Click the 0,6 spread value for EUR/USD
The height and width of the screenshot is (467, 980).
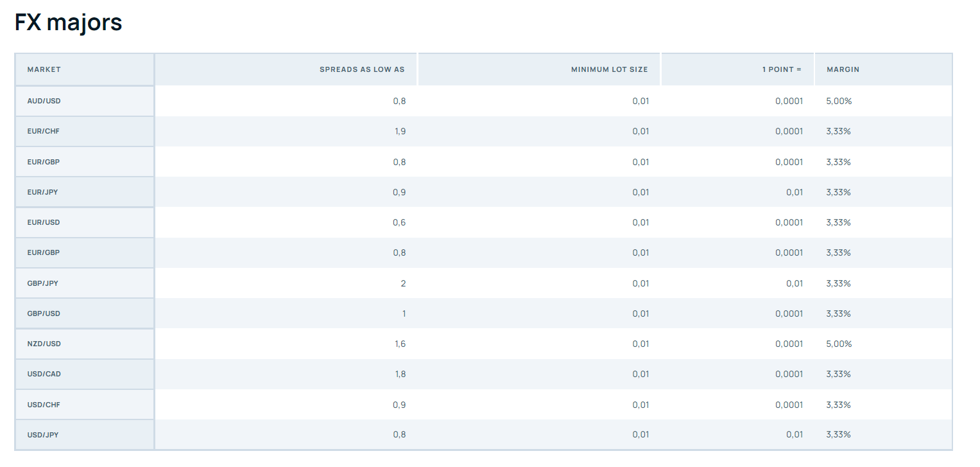coord(399,222)
